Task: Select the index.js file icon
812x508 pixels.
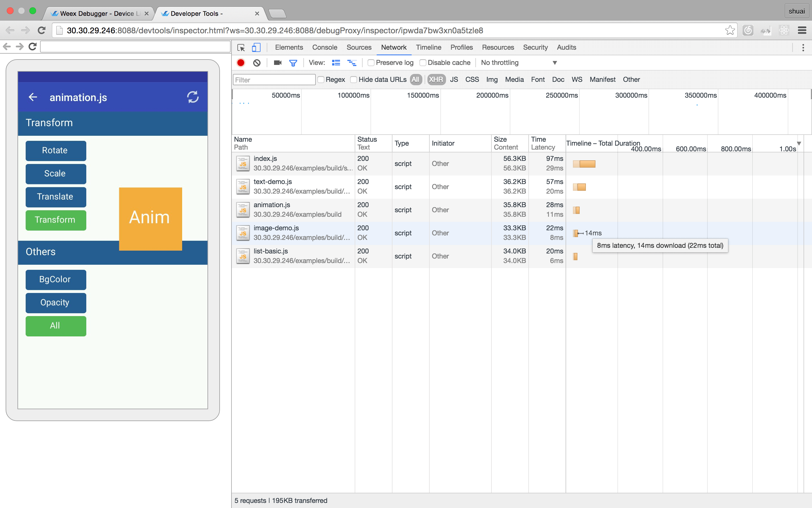Action: coord(242,164)
